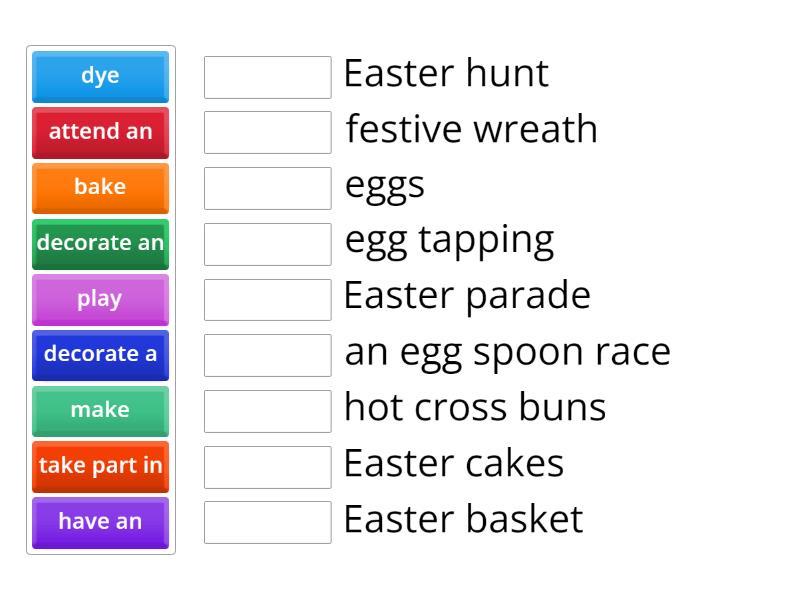Click the answer box beside Easter basket

click(x=267, y=522)
